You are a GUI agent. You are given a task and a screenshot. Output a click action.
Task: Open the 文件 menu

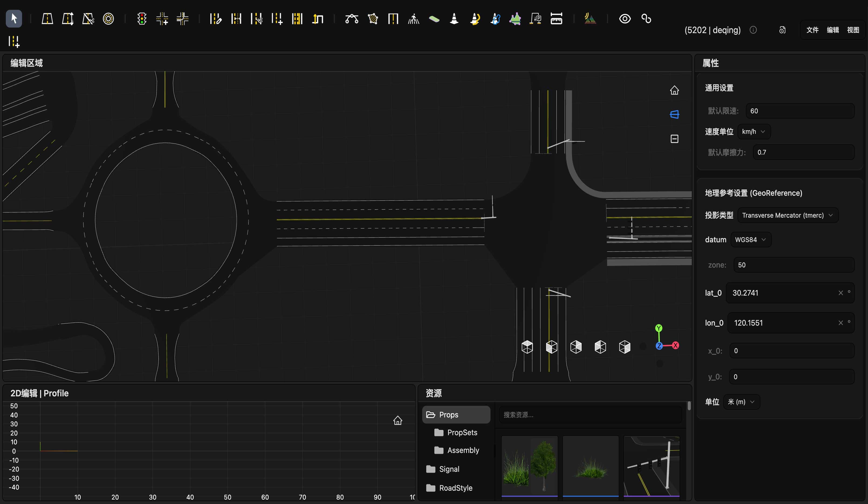[812, 30]
